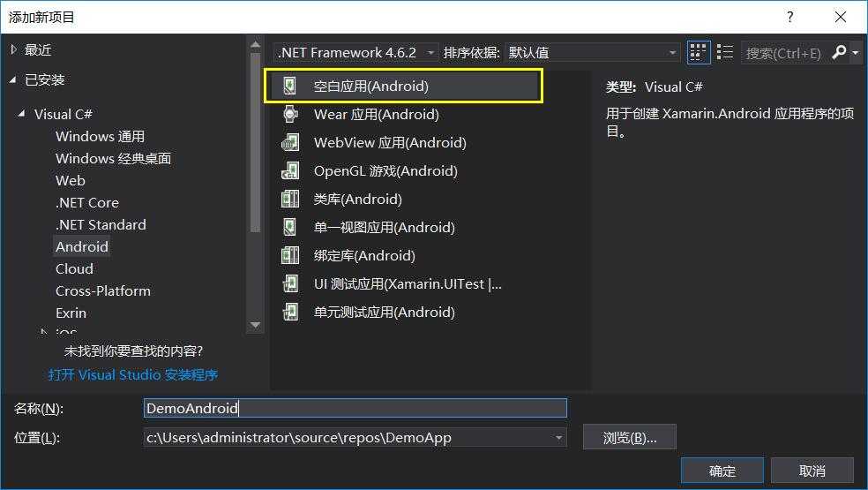Select 单一视图应用(Android) template text
The height and width of the screenshot is (490, 868).
[x=385, y=227]
